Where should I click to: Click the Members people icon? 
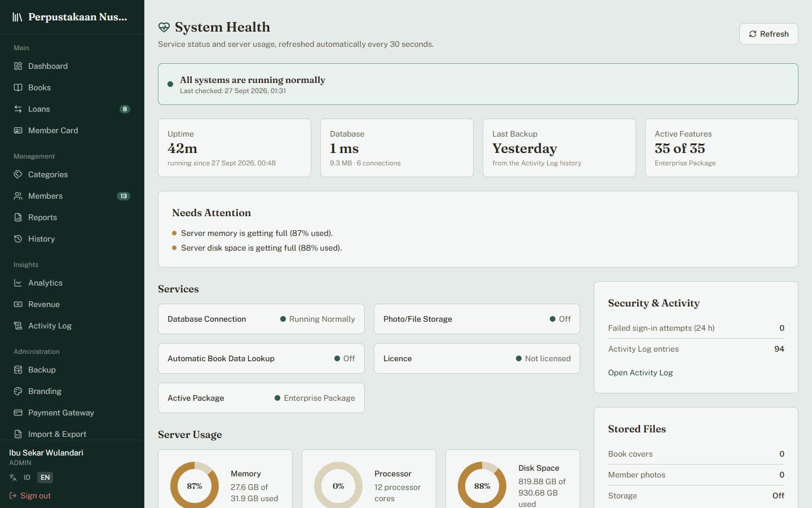(18, 196)
